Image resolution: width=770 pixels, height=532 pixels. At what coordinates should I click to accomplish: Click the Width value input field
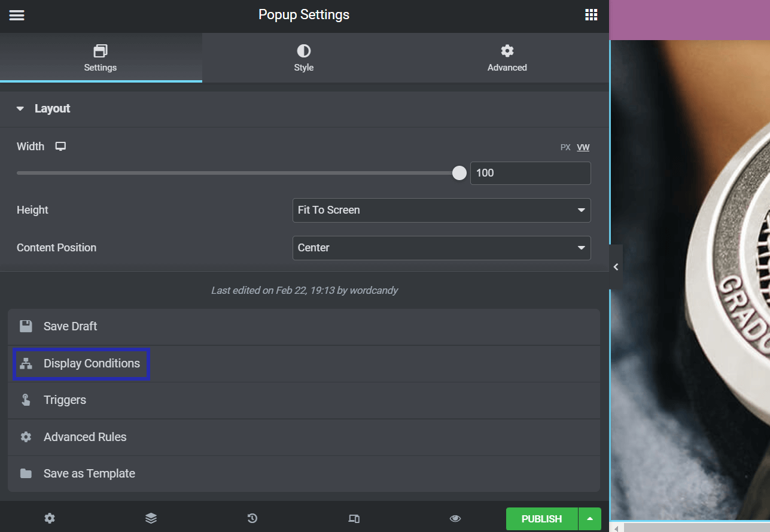pyautogui.click(x=530, y=173)
